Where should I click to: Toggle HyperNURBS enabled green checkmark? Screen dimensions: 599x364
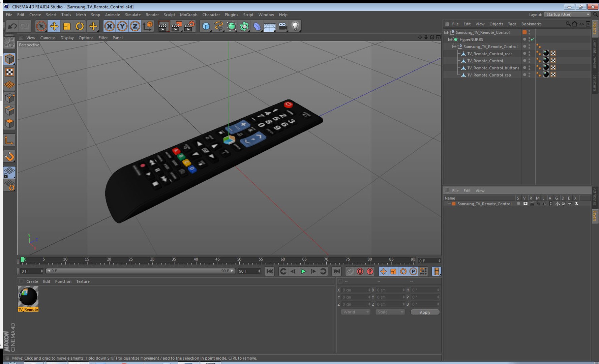click(x=533, y=39)
